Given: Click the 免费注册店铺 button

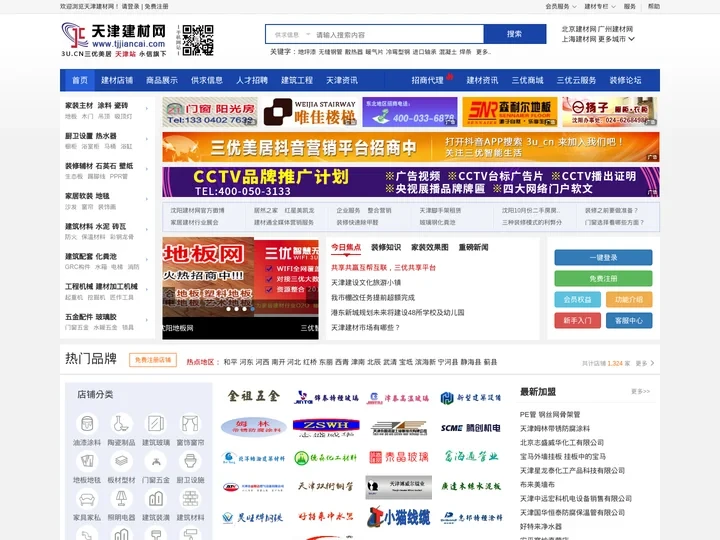Looking at the screenshot, I should click(x=153, y=360).
